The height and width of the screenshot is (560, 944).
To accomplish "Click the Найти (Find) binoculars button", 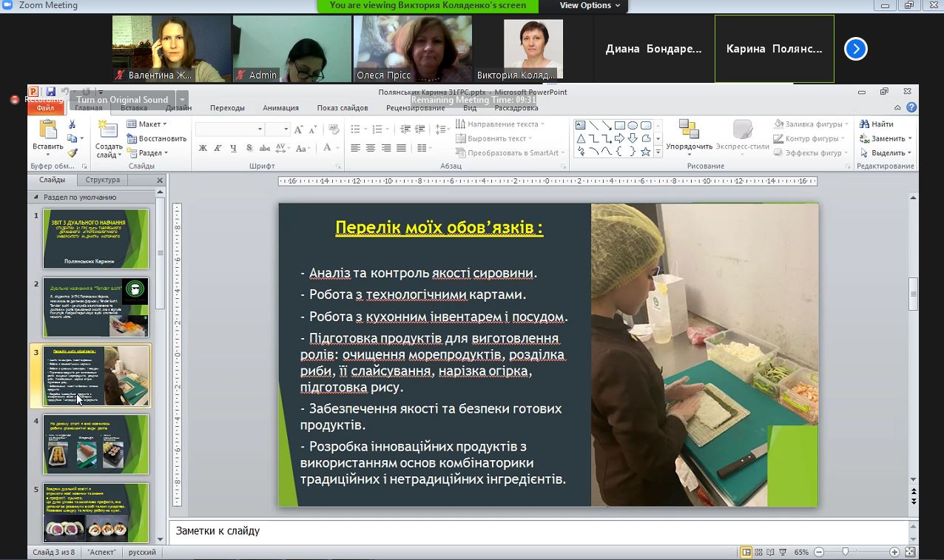I will [877, 124].
